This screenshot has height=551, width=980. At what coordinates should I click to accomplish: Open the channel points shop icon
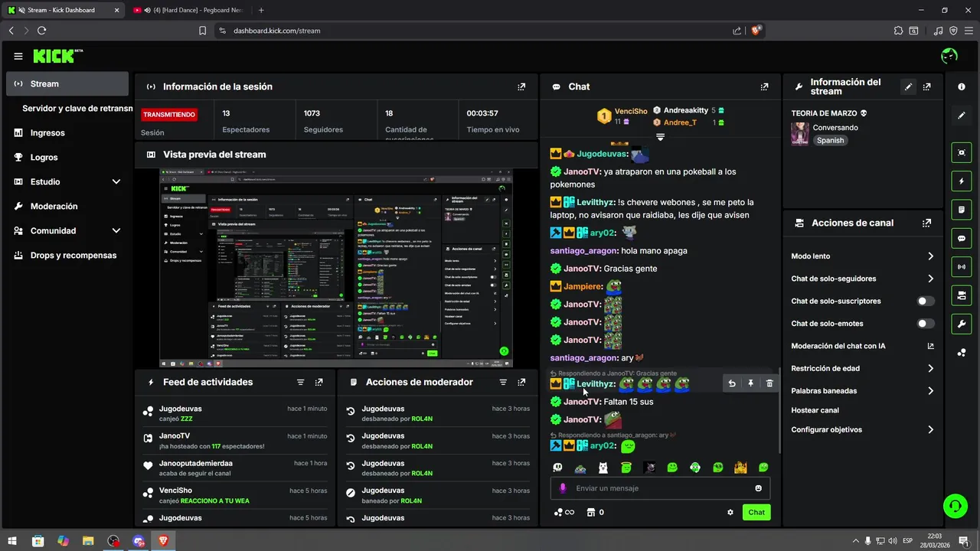tap(590, 513)
